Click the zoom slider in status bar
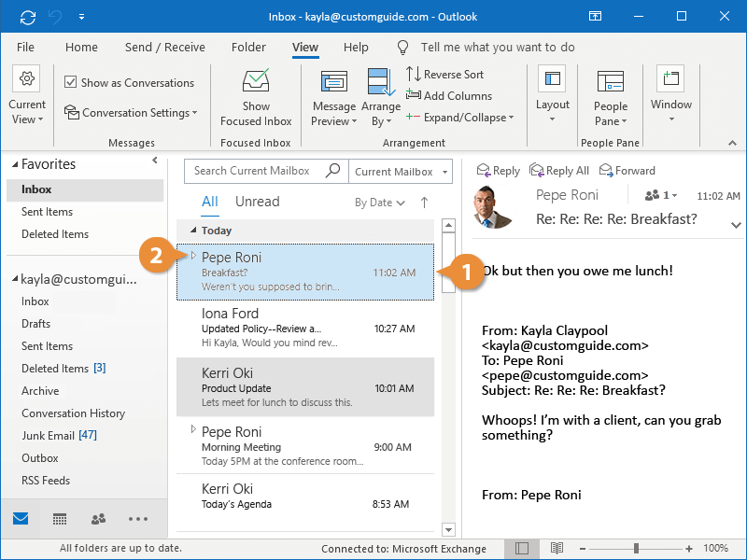Image resolution: width=747 pixels, height=560 pixels. (636, 549)
